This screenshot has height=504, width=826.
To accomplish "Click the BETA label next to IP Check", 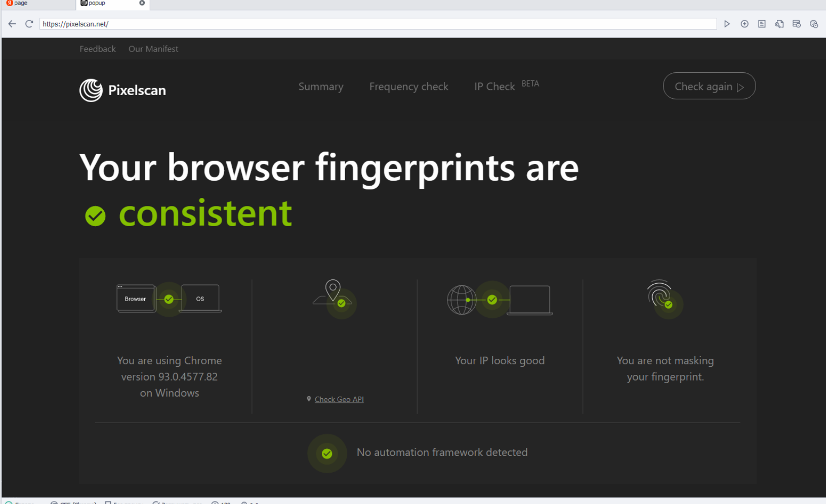I will click(x=530, y=83).
